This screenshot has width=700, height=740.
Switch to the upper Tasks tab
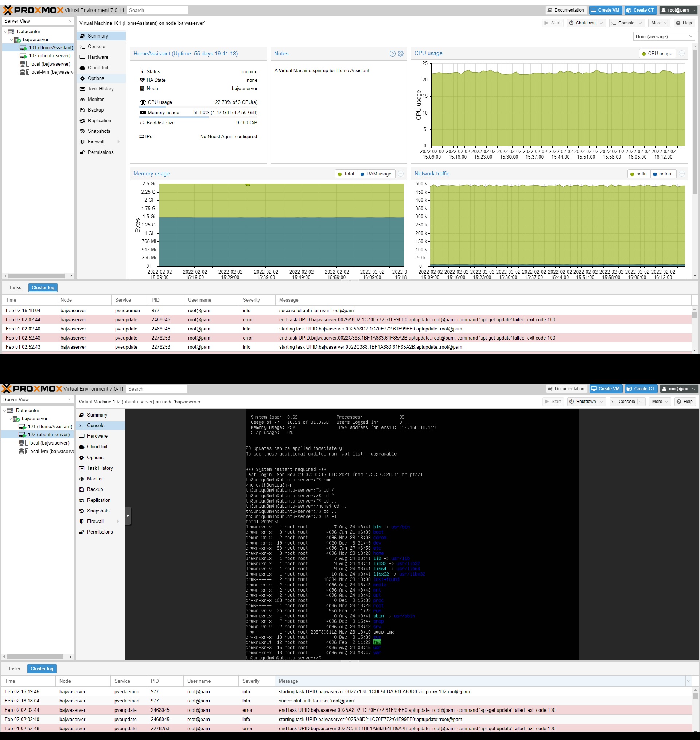15,288
